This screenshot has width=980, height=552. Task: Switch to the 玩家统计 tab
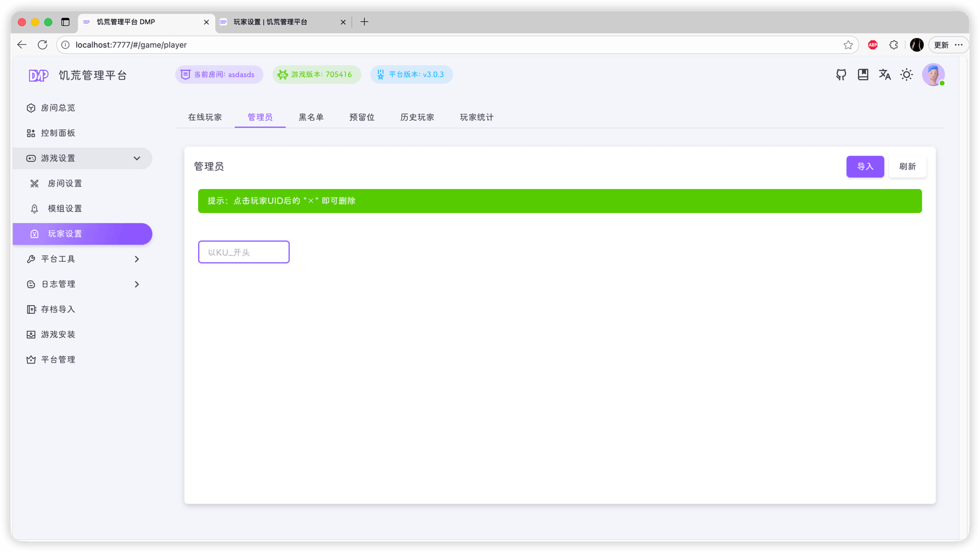click(476, 117)
